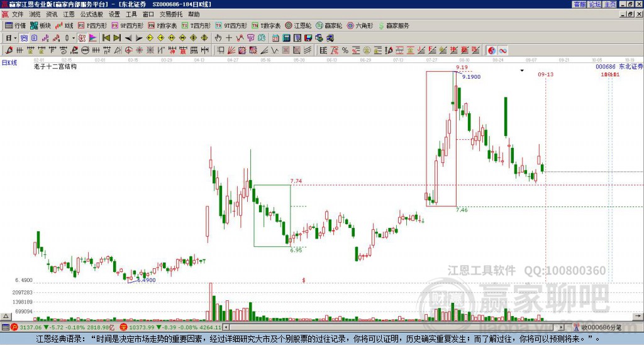Viewport: 644px width, 345px height.
Task: Switch to the K线 chart view
Action: click(x=64, y=25)
